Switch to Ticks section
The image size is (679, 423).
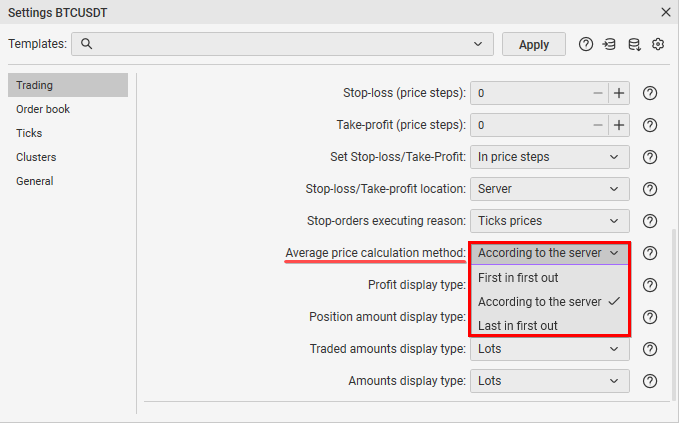pos(68,133)
